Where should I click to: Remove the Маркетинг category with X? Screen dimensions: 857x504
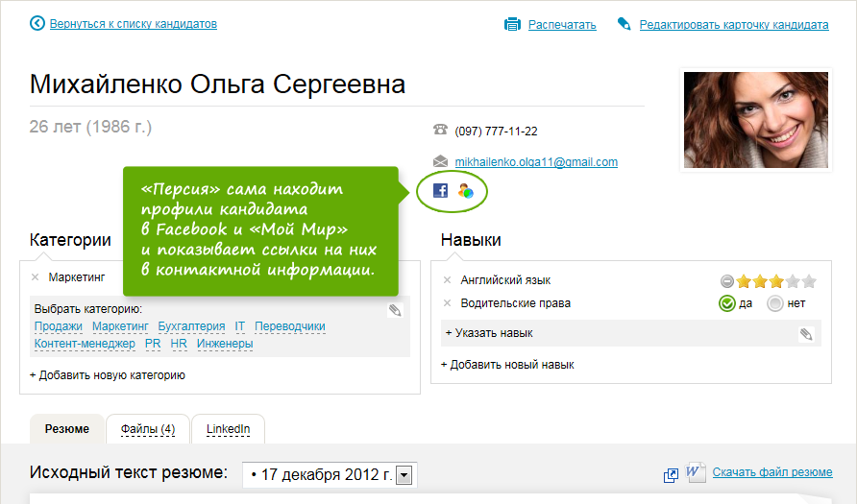point(36,277)
